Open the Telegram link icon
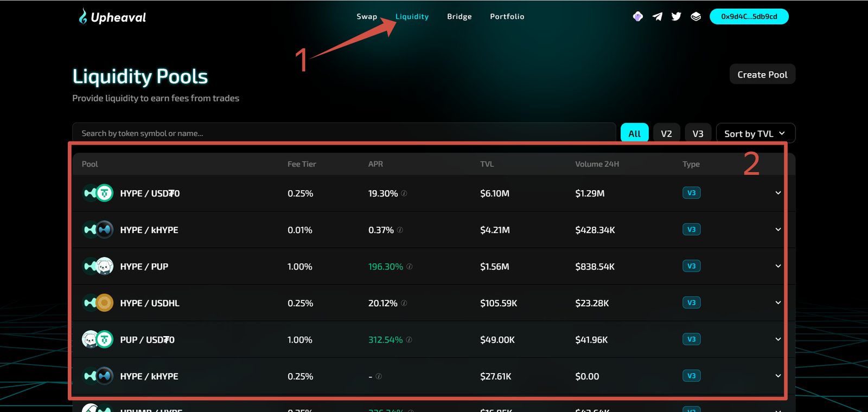The width and height of the screenshot is (868, 412). point(657,16)
